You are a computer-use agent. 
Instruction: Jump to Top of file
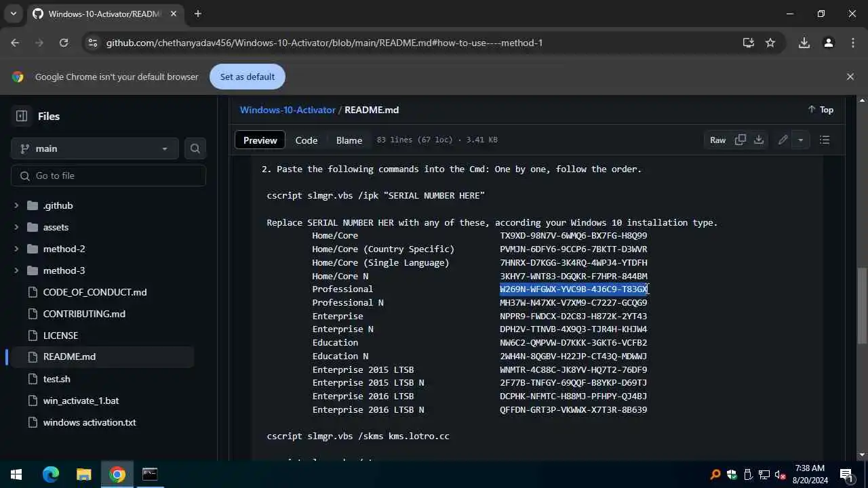[820, 110]
